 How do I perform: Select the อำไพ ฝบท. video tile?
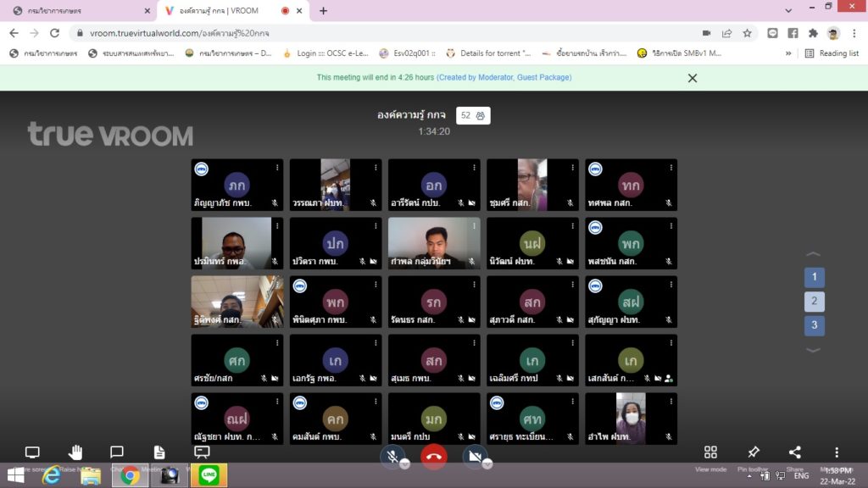pos(631,419)
